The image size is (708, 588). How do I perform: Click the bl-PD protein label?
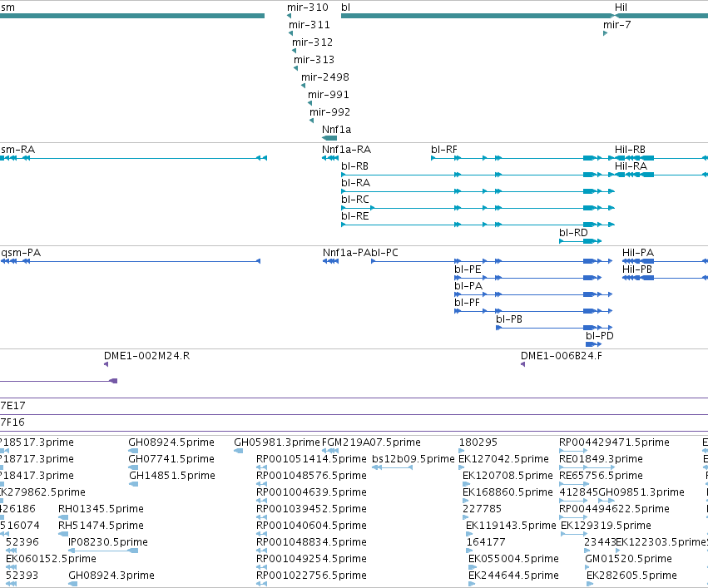(600, 336)
